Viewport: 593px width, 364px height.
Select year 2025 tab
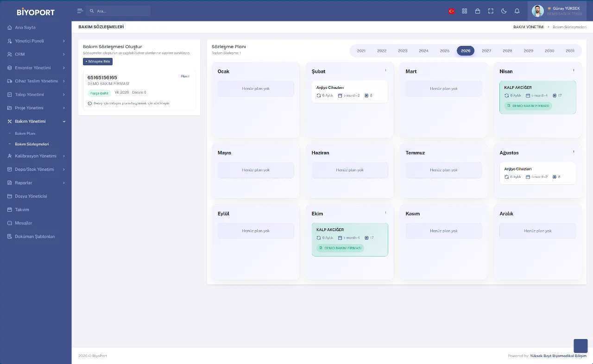(x=445, y=51)
